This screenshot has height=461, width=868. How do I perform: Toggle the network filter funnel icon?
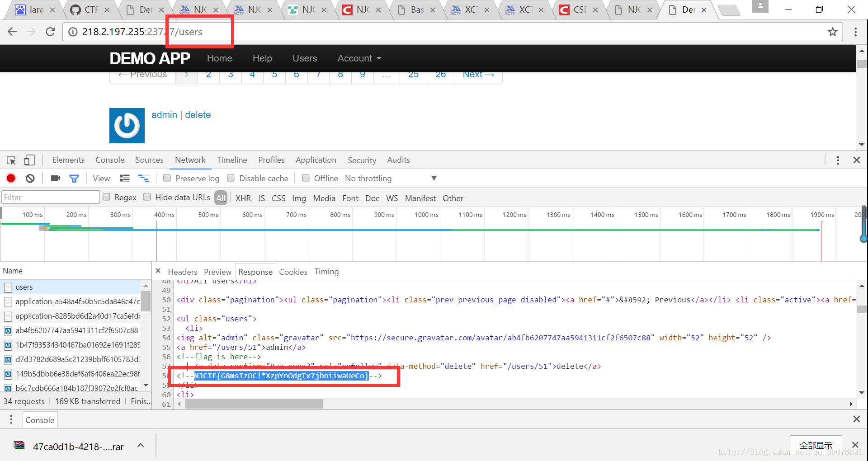tap(74, 179)
